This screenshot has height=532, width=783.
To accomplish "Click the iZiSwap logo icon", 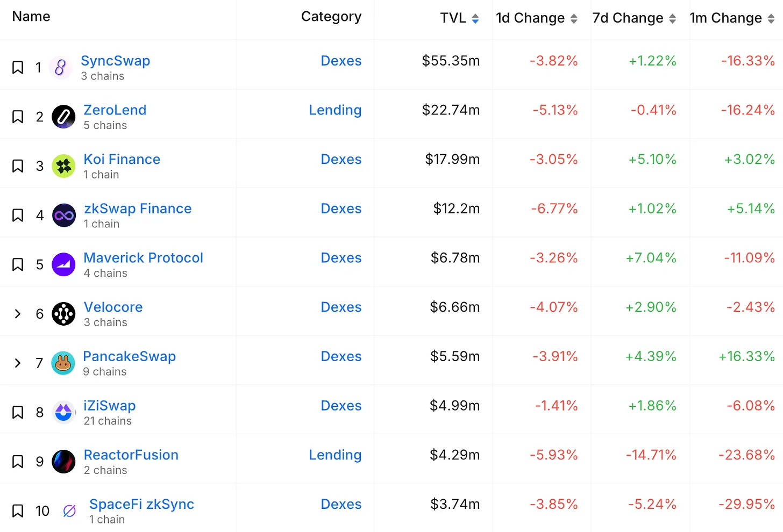I will [63, 412].
